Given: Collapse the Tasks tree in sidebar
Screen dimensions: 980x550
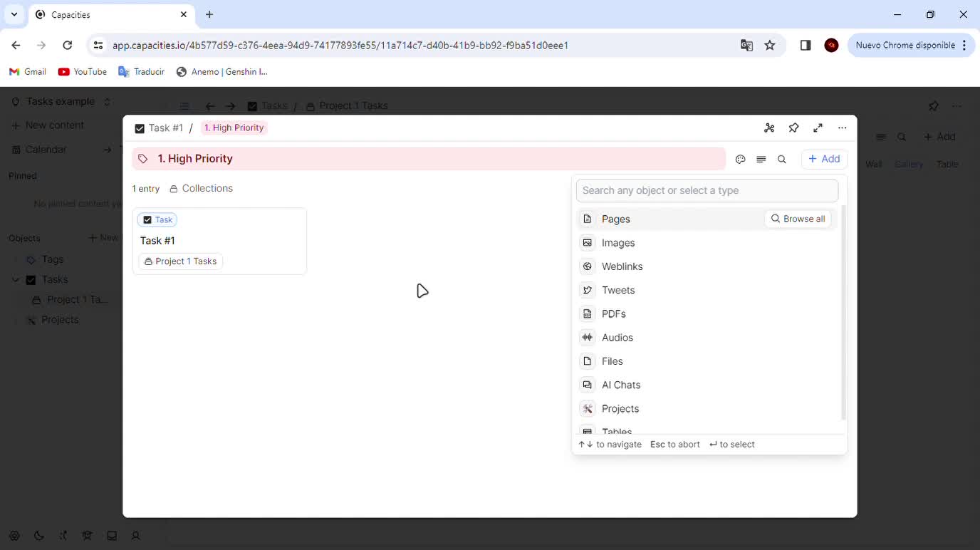Looking at the screenshot, I should (x=16, y=280).
